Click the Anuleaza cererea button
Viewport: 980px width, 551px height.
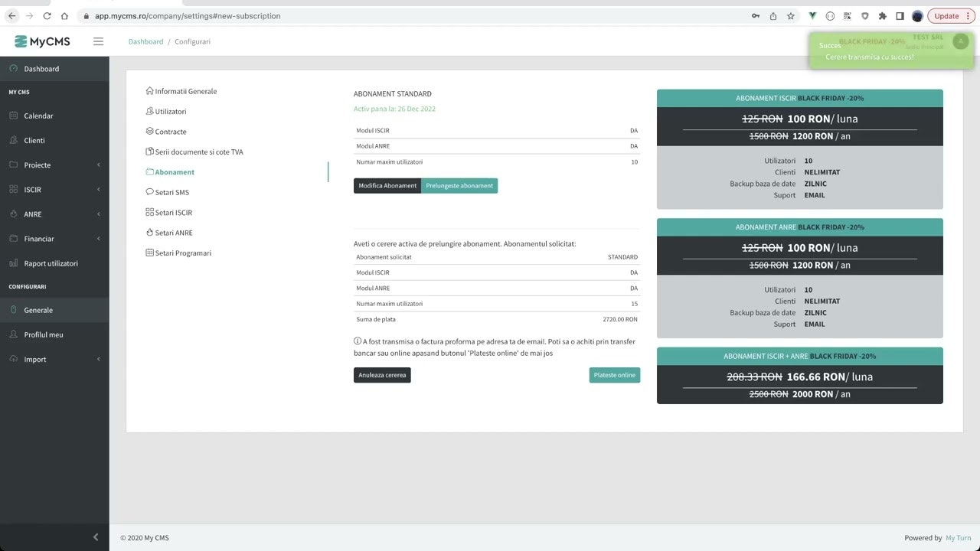tap(382, 375)
